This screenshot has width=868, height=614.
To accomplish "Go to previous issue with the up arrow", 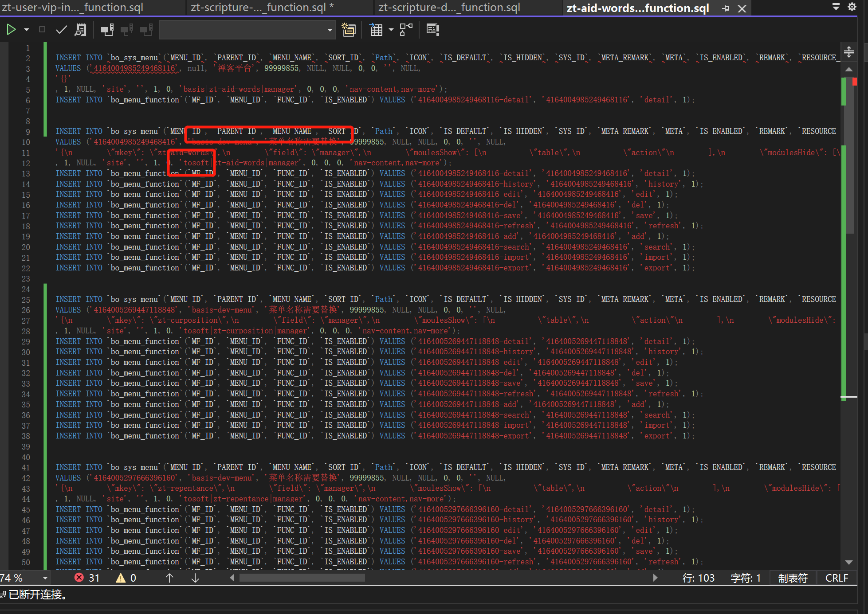I will pos(169,578).
